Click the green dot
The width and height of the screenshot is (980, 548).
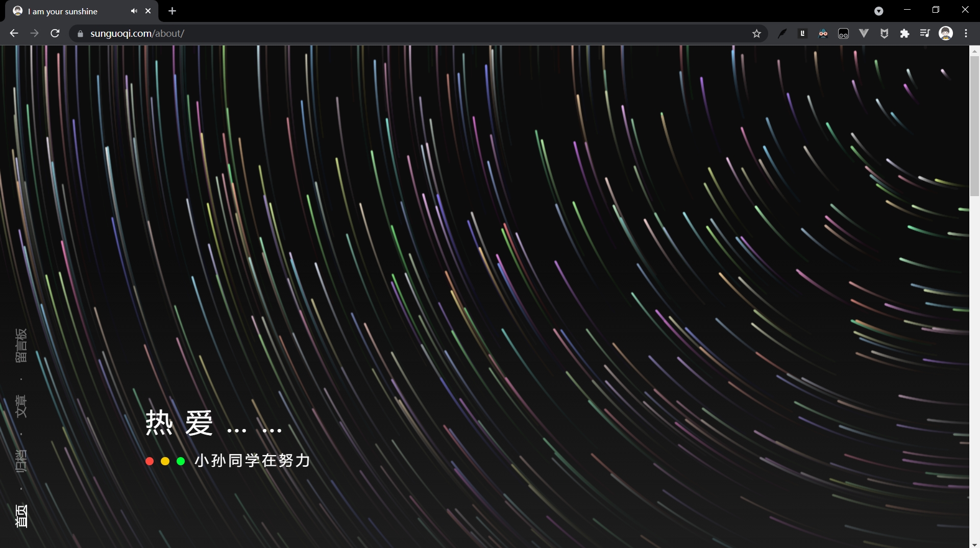pos(181,461)
